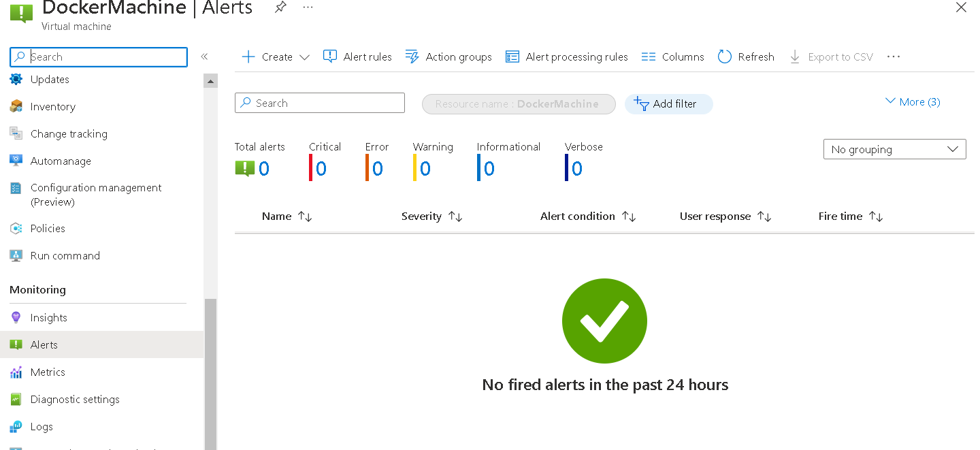Select Alerts in the sidebar
This screenshot has width=980, height=450.
(x=101, y=344)
